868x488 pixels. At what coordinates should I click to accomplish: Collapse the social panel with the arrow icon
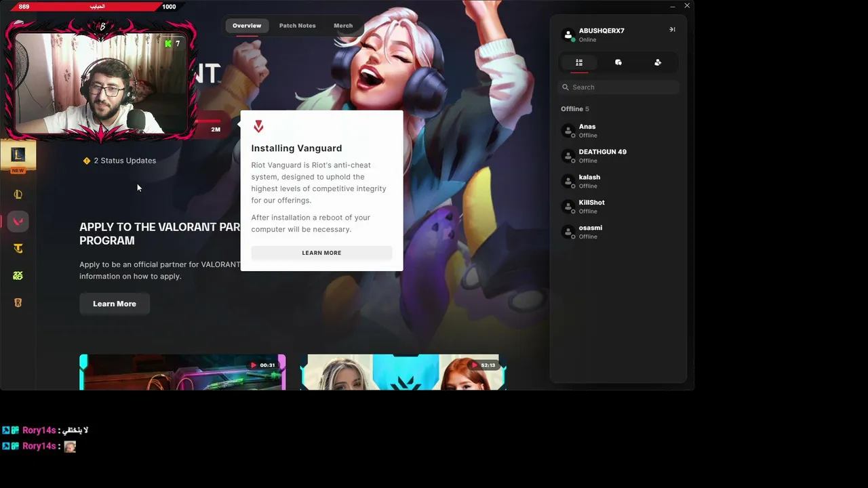[x=672, y=29]
